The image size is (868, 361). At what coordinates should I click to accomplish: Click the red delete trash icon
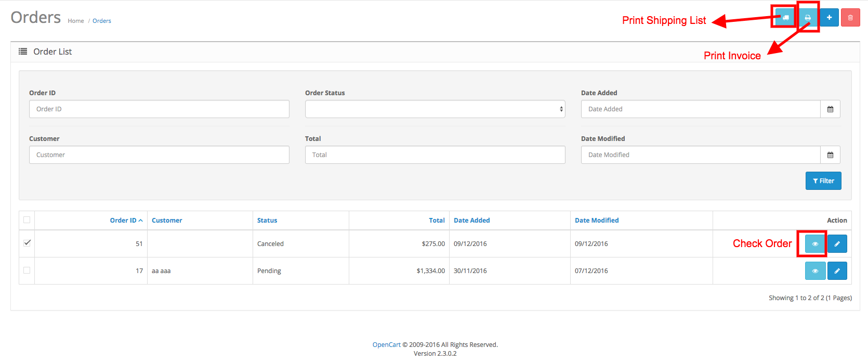coord(850,18)
